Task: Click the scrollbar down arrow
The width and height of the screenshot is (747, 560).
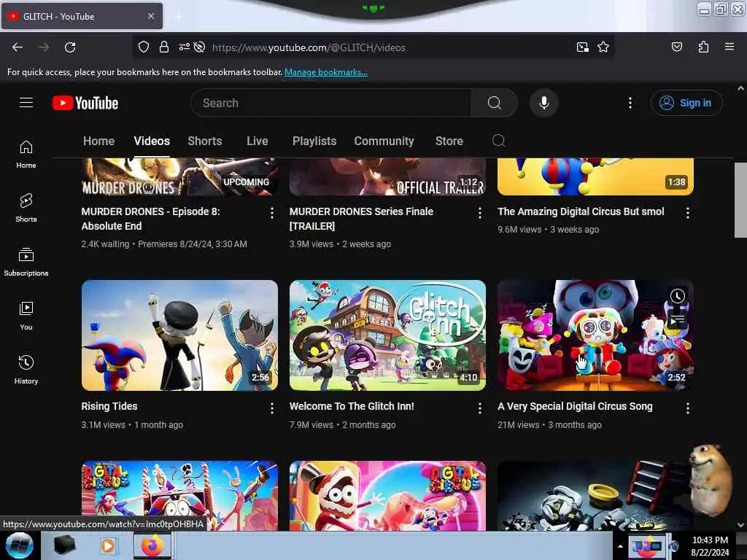Action: tap(740, 525)
